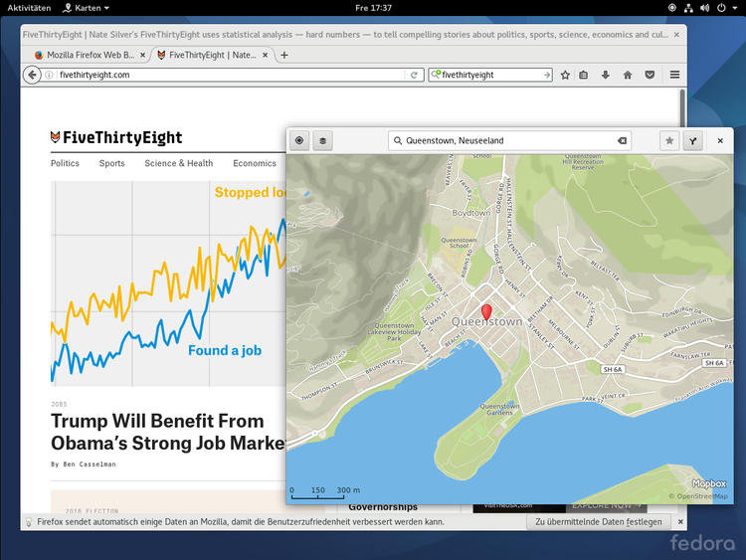Click the Boydtown label on map
The height and width of the screenshot is (560, 746).
[x=471, y=213]
